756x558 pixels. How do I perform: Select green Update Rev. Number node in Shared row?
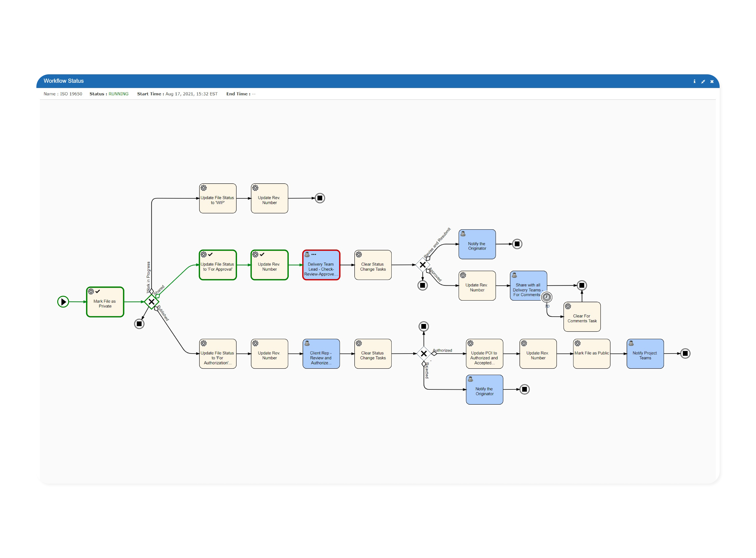269,265
